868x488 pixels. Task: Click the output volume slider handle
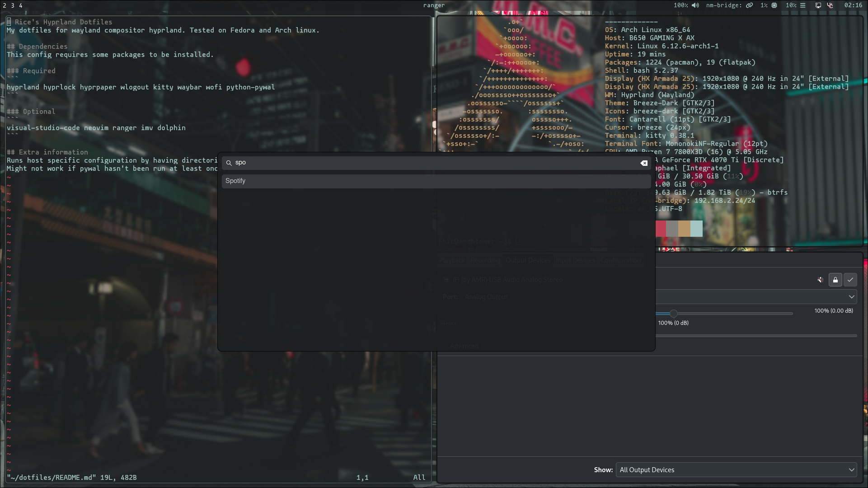[673, 314]
